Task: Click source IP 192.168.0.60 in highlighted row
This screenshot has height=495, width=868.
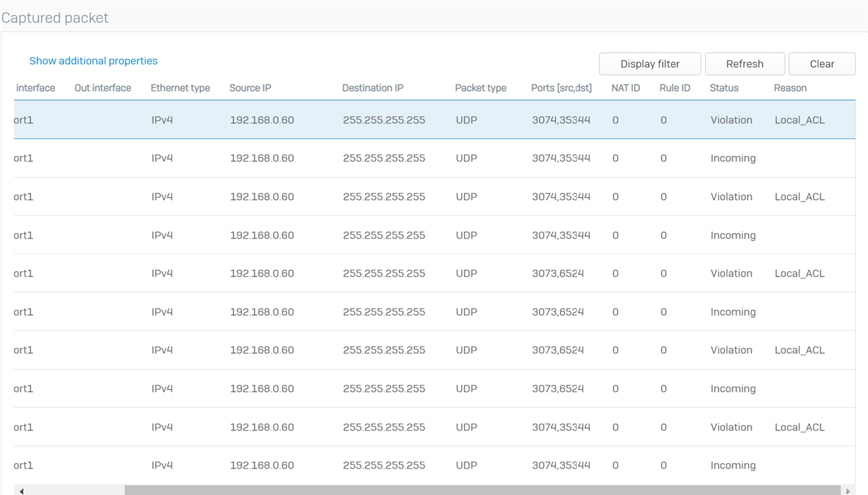Action: (262, 120)
